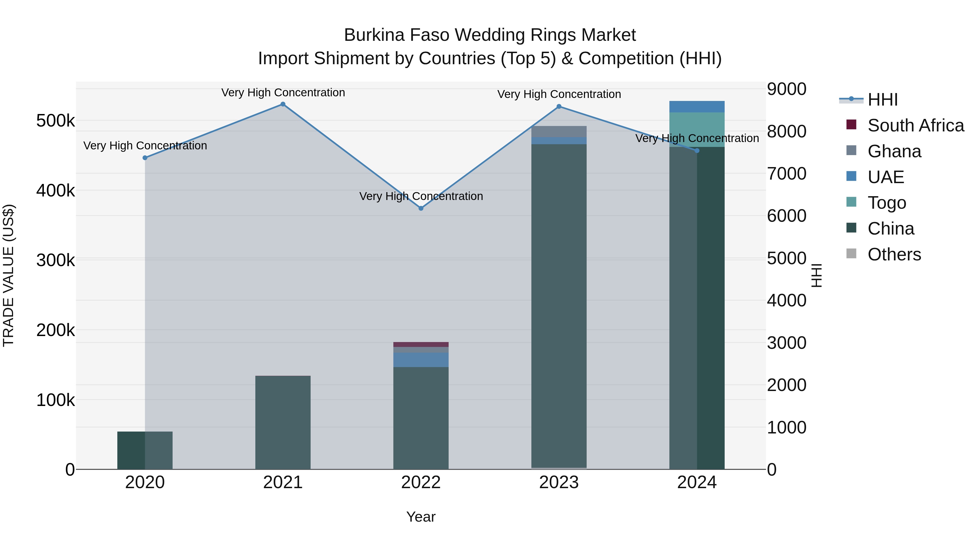Image resolution: width=980 pixels, height=551 pixels.
Task: Click the chart title 'Burkina Faso Wedding Rings Market'
Action: [x=490, y=35]
